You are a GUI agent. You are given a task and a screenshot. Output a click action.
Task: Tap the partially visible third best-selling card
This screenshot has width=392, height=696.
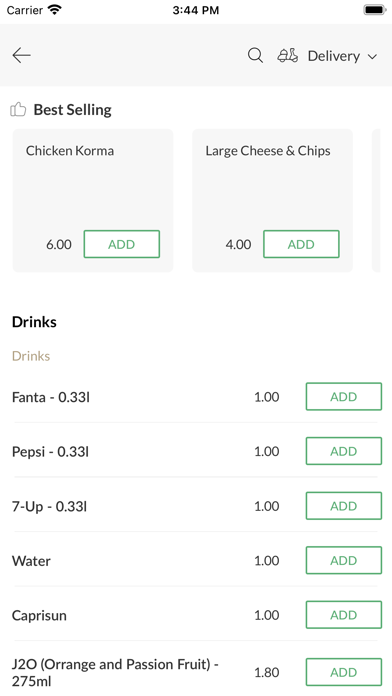coord(376,201)
